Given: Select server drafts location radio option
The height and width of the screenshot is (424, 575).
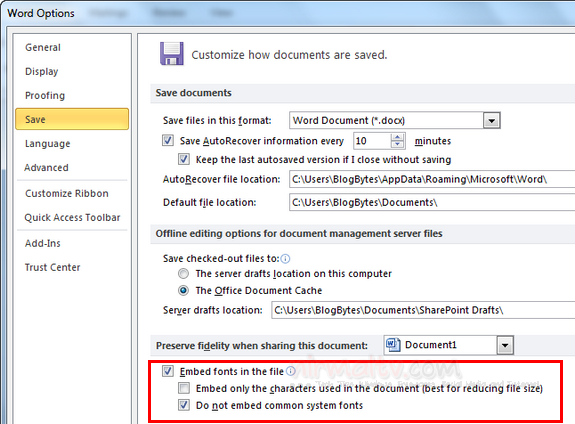Looking at the screenshot, I should (183, 274).
